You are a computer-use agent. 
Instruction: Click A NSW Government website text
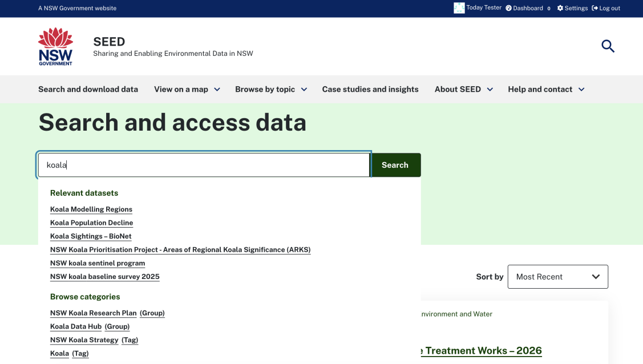pos(77,8)
